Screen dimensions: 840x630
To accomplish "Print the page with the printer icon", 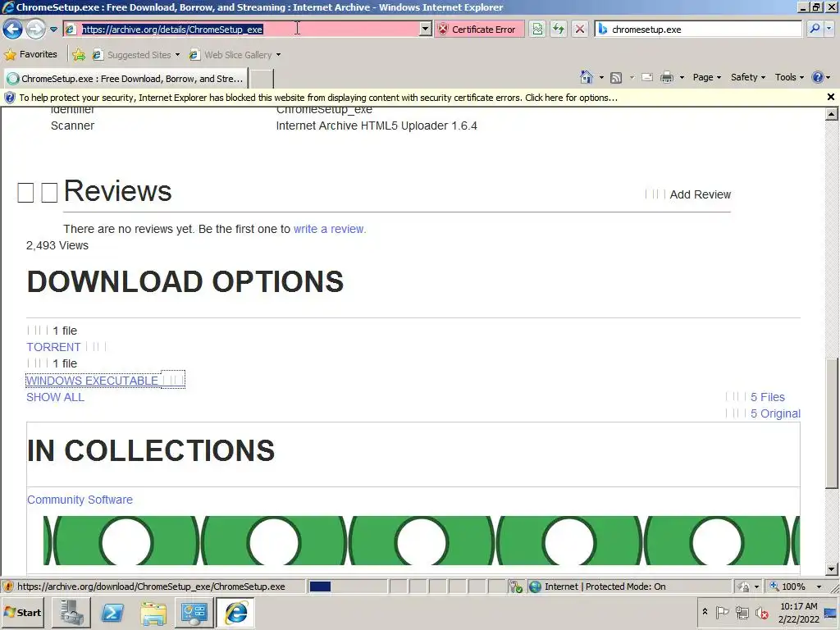I will (x=667, y=78).
